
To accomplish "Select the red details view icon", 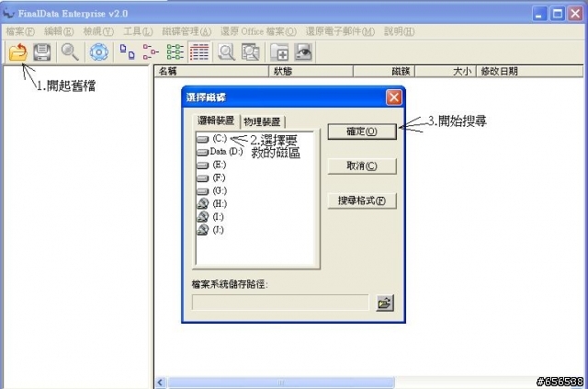I will click(199, 51).
